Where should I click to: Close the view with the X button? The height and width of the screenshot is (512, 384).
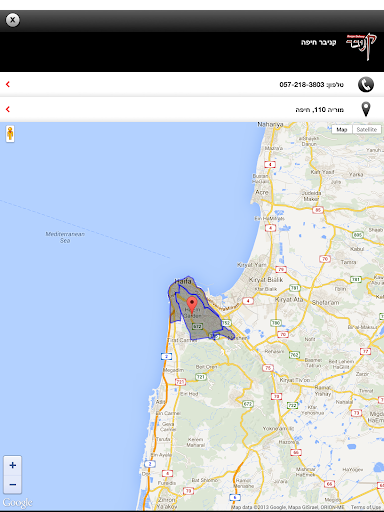point(13,20)
